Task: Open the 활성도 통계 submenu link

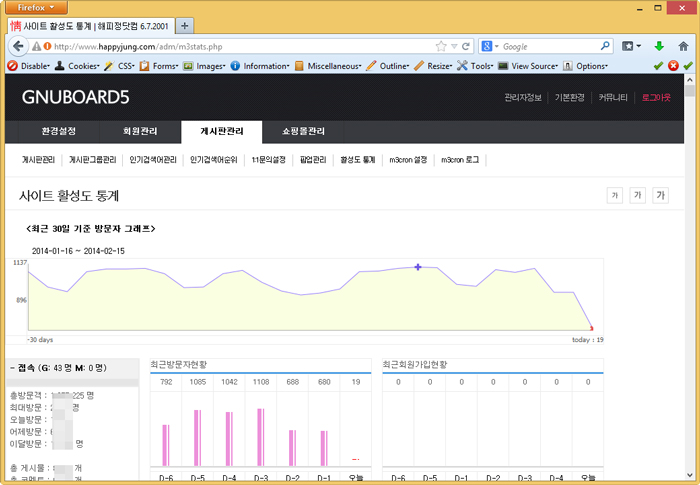Action: [x=358, y=159]
